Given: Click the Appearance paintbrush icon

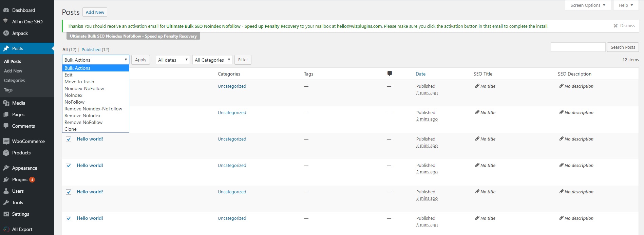Looking at the screenshot, I should point(6,168).
